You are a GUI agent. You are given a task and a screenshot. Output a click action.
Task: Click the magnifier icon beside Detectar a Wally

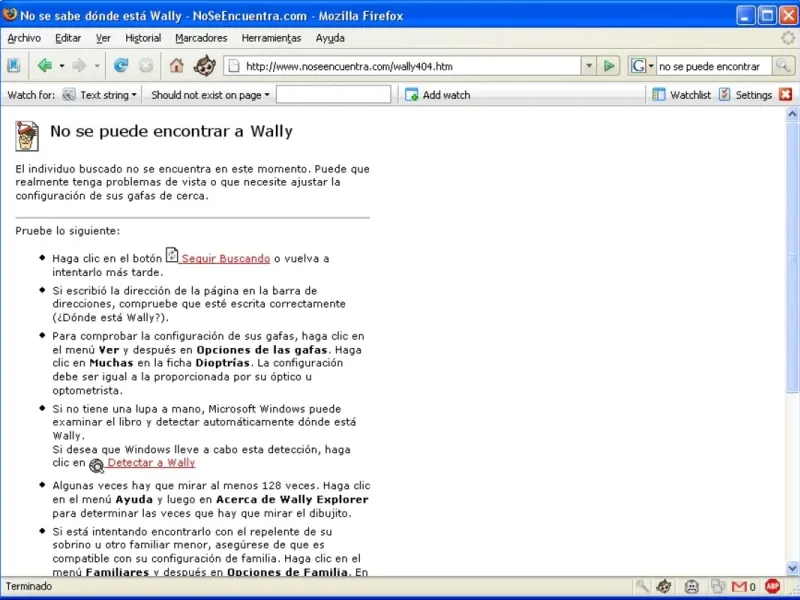click(x=96, y=465)
